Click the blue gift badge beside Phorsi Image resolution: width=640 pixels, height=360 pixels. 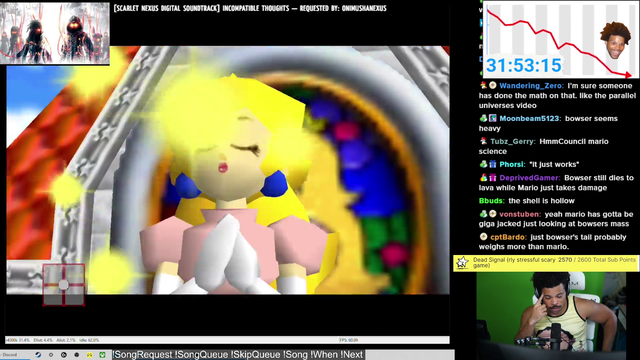click(x=493, y=164)
